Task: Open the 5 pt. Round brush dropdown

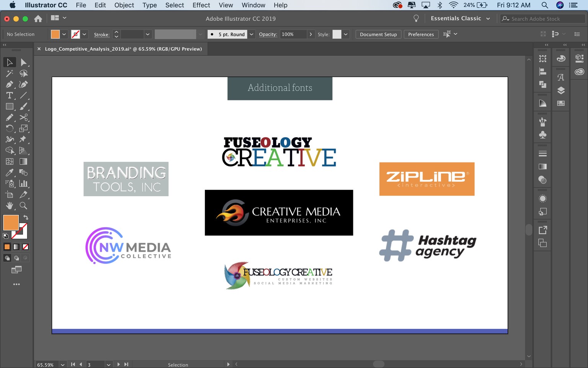Action: [x=252, y=34]
